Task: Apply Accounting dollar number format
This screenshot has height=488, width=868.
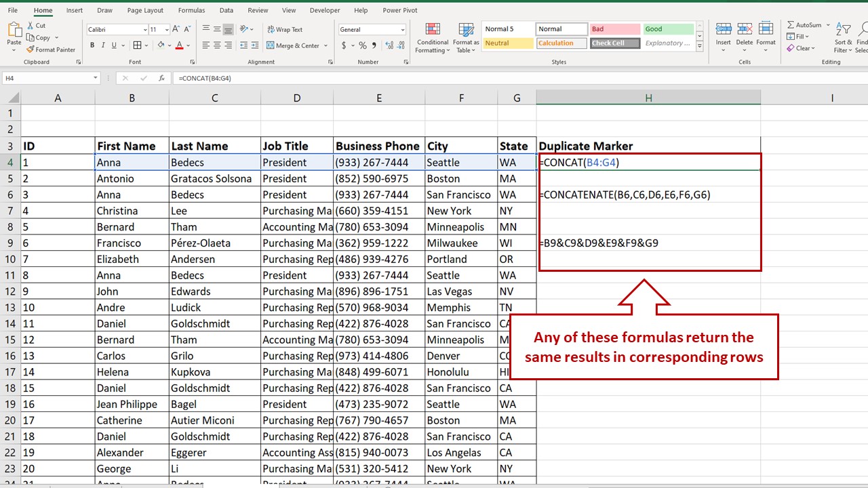Action: [x=344, y=45]
